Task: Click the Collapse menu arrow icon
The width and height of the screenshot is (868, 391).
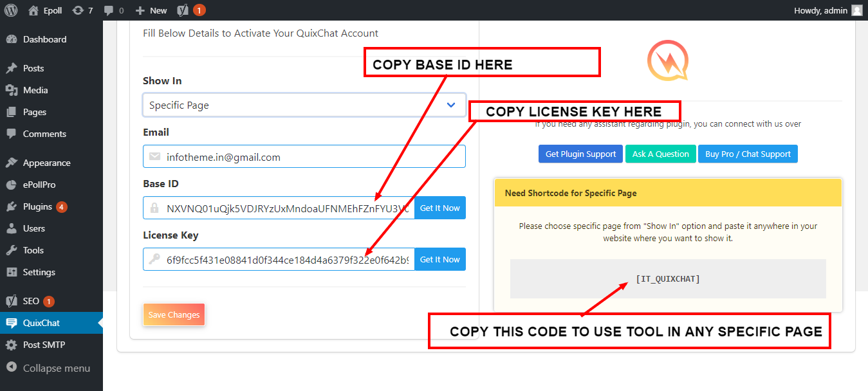Action: click(x=11, y=368)
